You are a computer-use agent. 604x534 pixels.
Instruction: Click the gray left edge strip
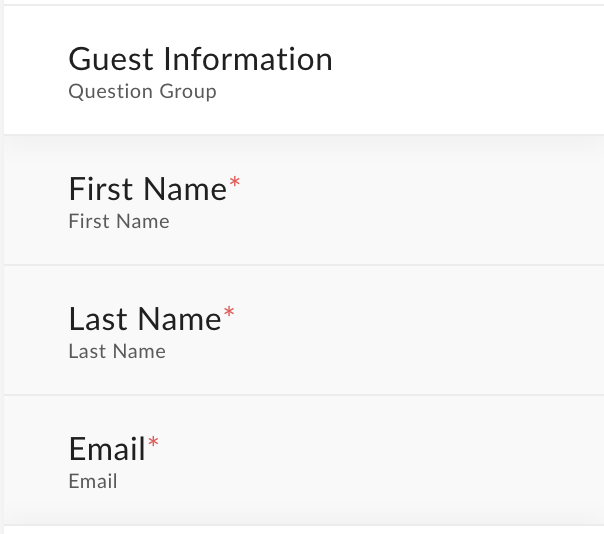click(x=2, y=267)
